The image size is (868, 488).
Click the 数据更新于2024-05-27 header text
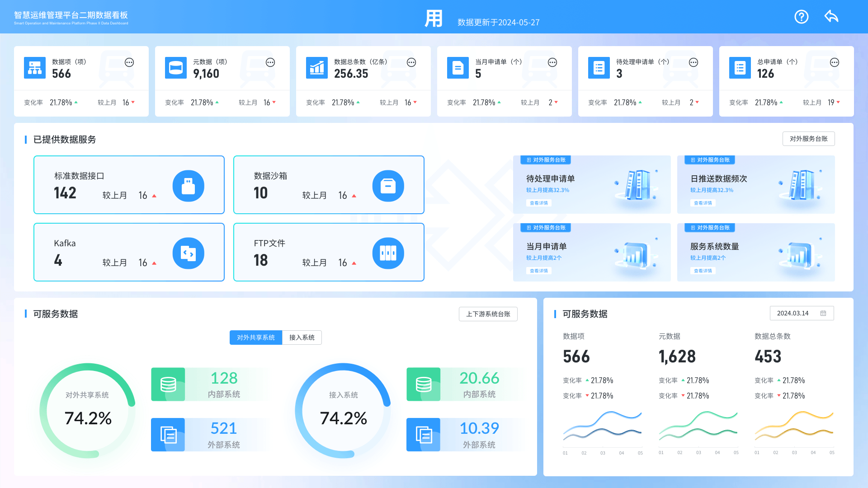tap(499, 22)
